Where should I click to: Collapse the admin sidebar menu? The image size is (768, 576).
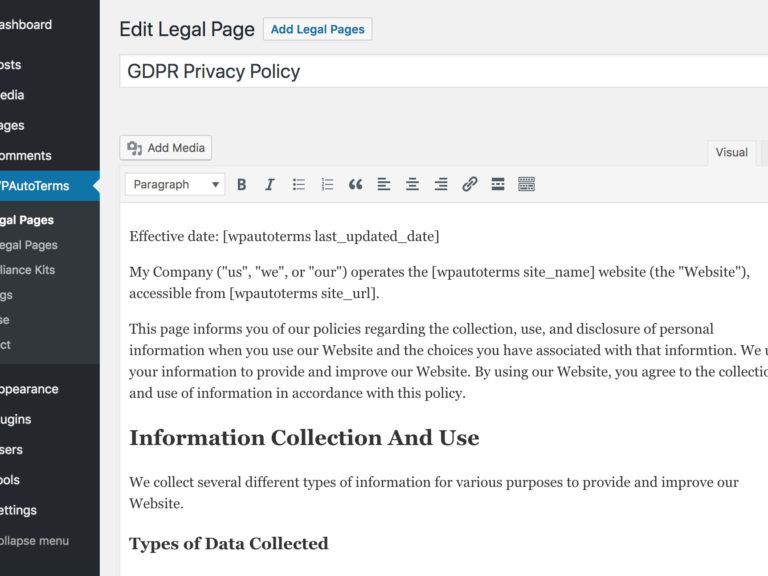pyautogui.click(x=34, y=541)
